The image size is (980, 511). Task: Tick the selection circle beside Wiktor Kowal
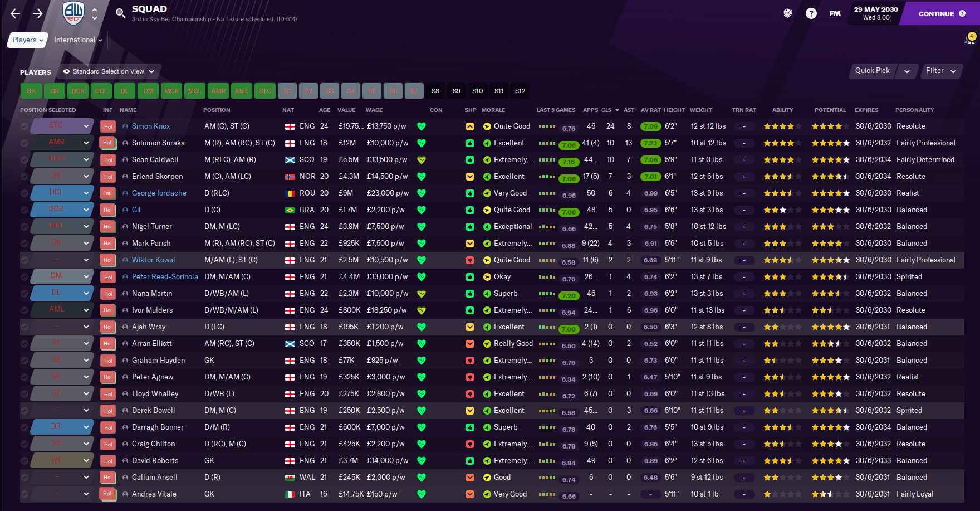coord(24,260)
